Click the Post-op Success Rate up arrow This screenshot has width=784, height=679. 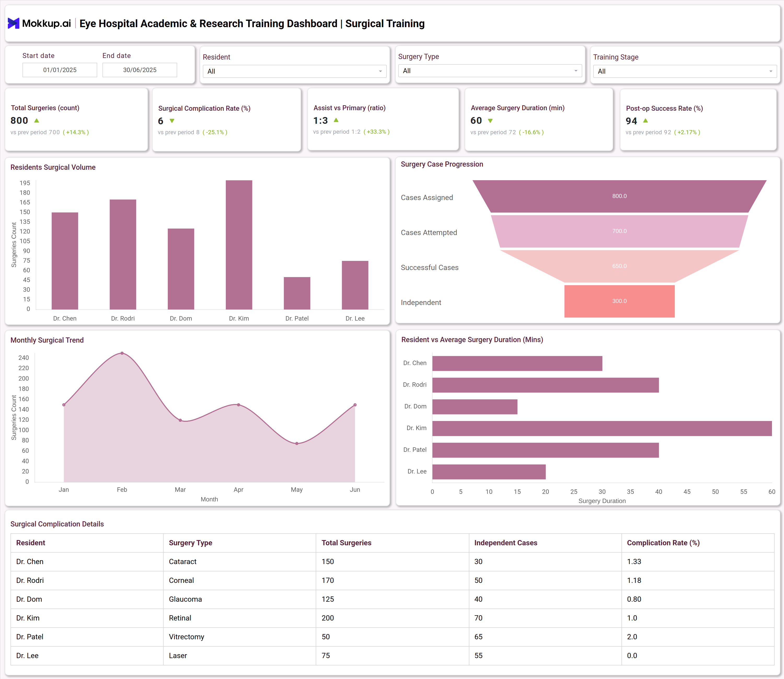tap(646, 120)
